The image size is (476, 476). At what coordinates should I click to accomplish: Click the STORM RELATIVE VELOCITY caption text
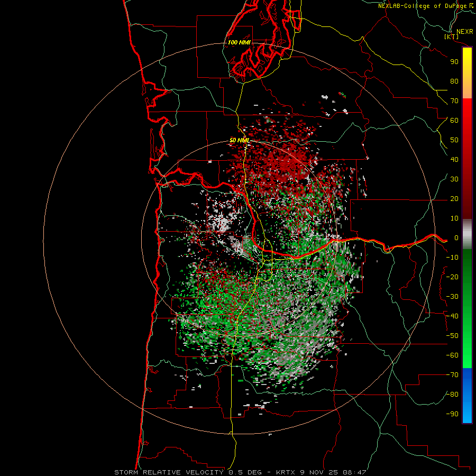click(x=169, y=472)
